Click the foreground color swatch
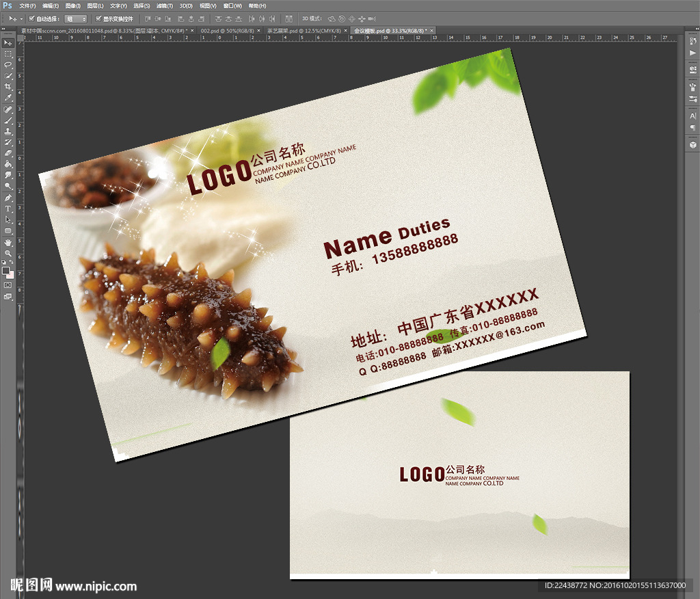Screen dimensions: 700x599 point(6,270)
